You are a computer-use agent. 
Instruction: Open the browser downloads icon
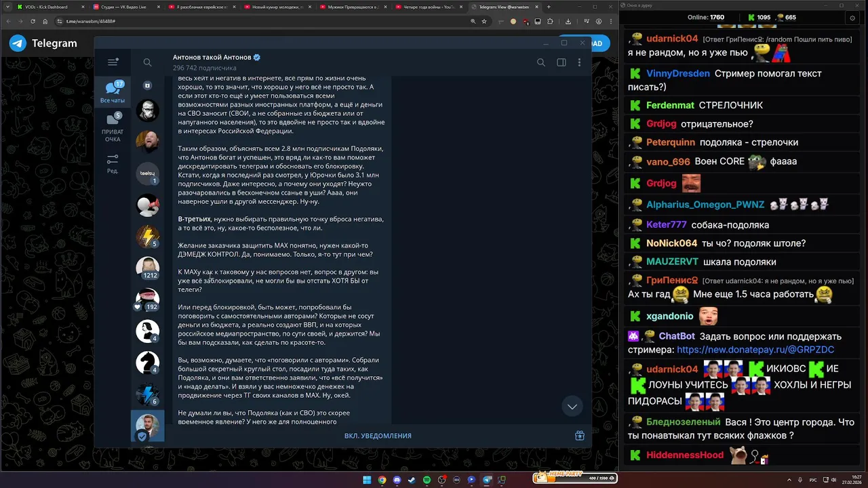(x=568, y=21)
